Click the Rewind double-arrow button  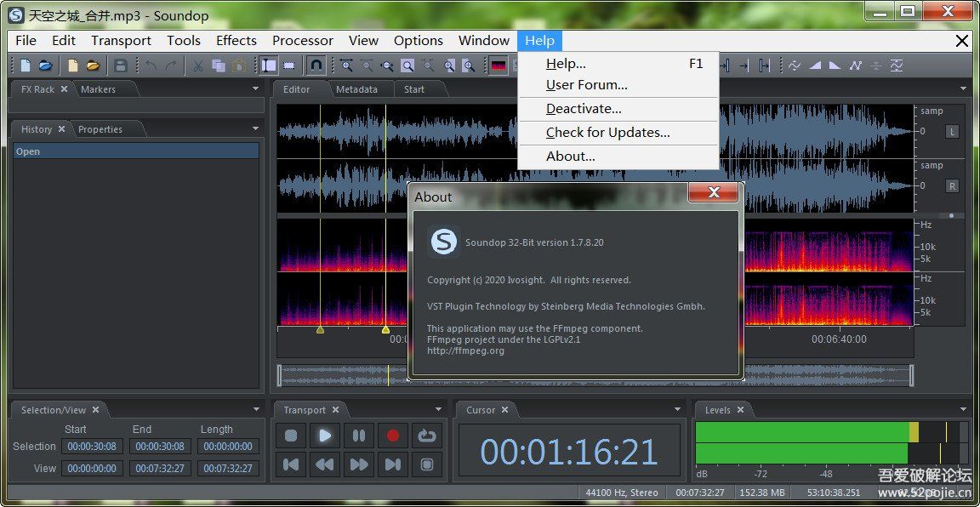325,464
